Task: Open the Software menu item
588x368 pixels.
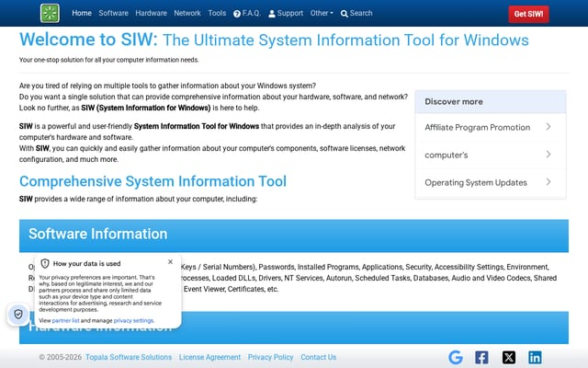Action: click(x=113, y=13)
